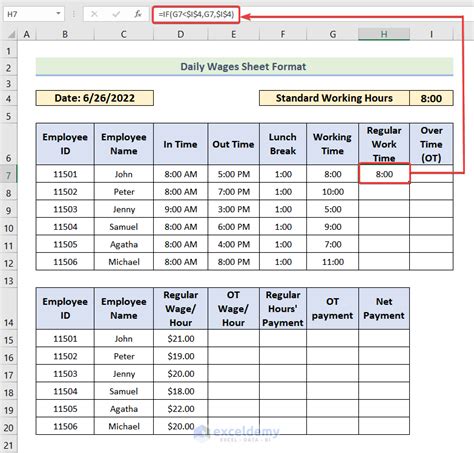Select column A header
The image size is (474, 453).
pos(27,34)
